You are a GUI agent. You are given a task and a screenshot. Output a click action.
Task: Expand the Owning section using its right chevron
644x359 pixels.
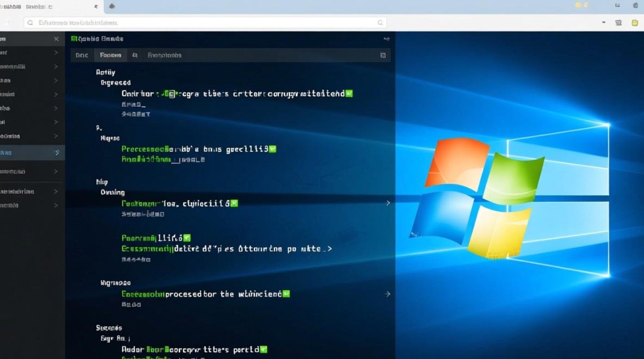coord(388,202)
